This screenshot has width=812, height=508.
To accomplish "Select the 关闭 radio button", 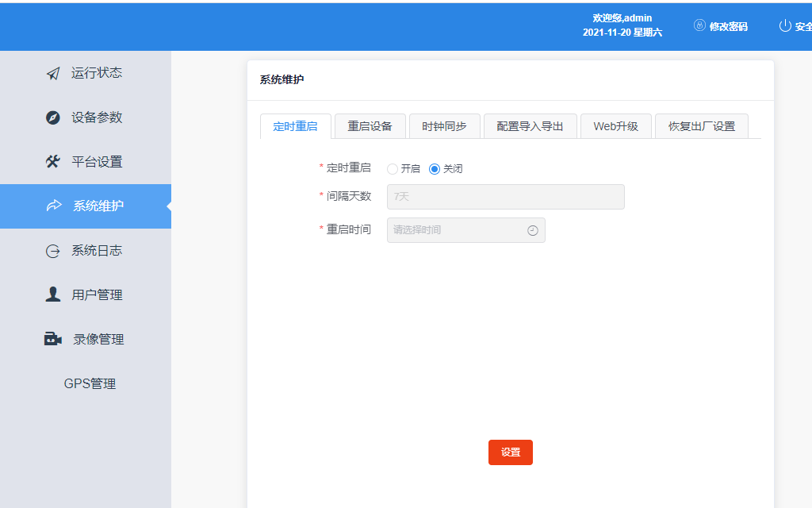I will tap(435, 168).
